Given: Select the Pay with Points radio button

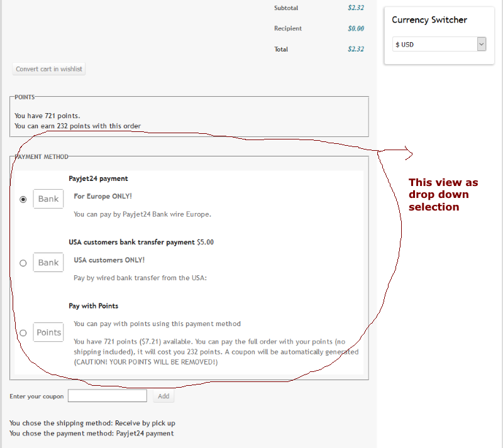Looking at the screenshot, I should 23,333.
